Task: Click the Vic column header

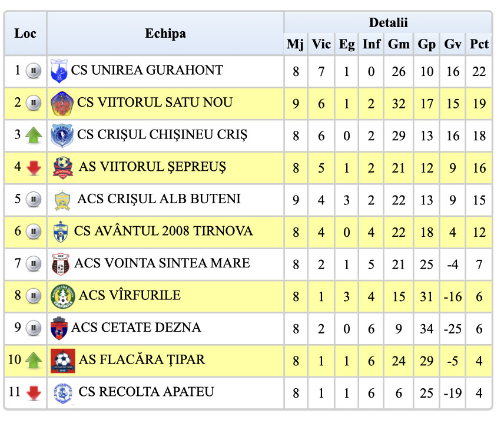Action: pos(321,44)
